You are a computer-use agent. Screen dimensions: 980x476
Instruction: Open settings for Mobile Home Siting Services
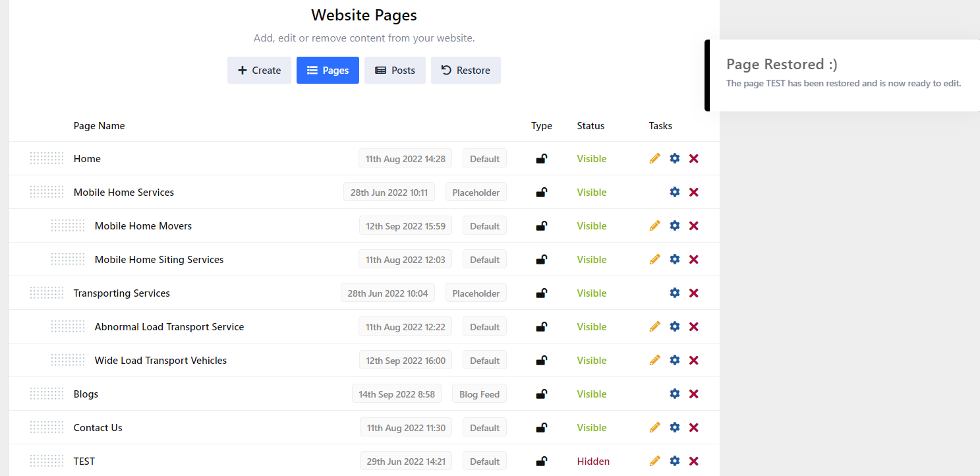pos(674,259)
